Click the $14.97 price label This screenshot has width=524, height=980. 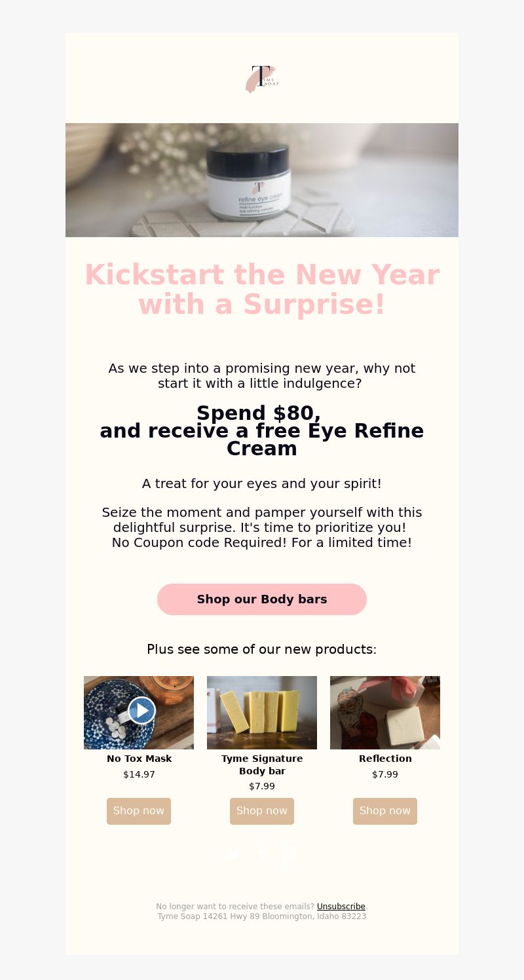[139, 774]
